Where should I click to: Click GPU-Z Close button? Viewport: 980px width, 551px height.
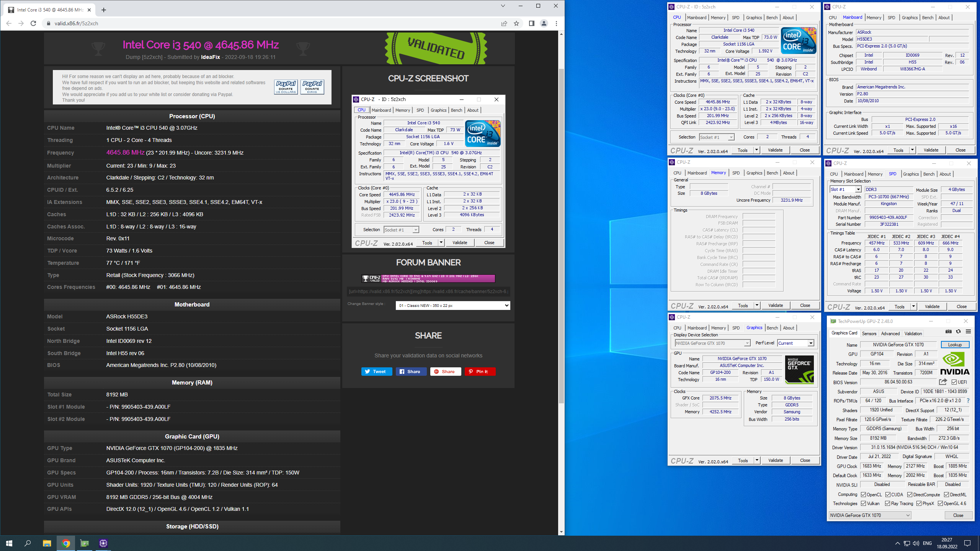click(958, 515)
